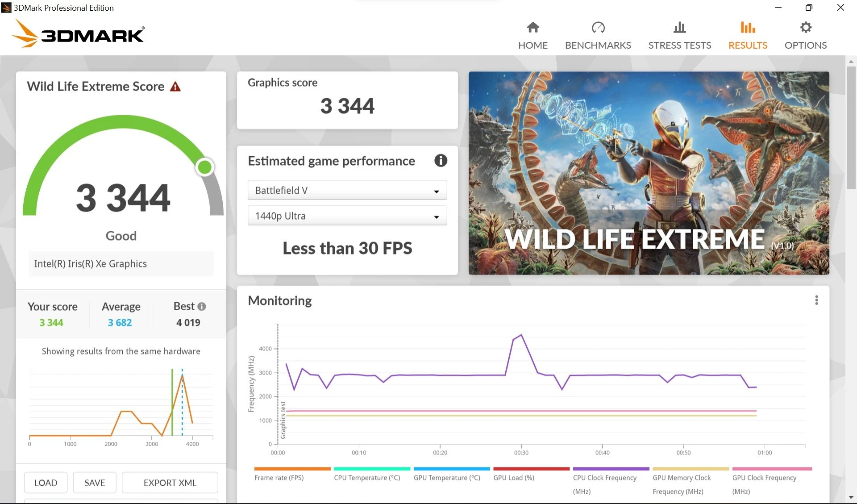Open the Stress Tests chart icon
The height and width of the screenshot is (504, 857).
(680, 28)
